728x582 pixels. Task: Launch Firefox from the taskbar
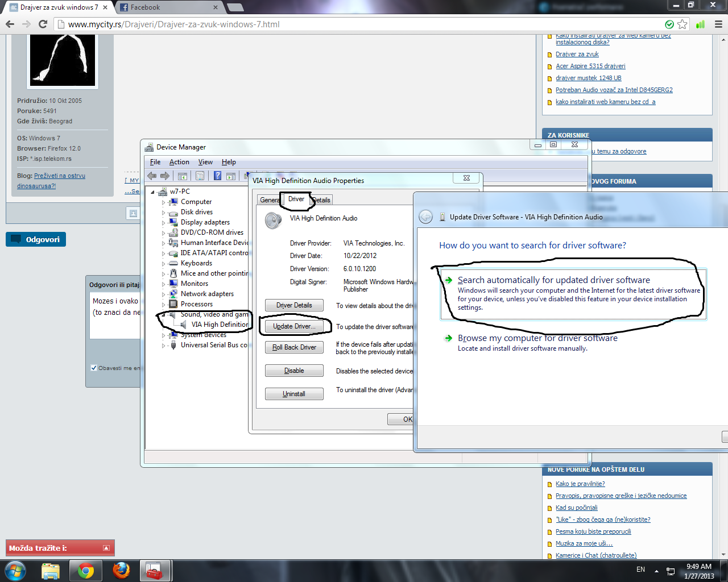[121, 570]
